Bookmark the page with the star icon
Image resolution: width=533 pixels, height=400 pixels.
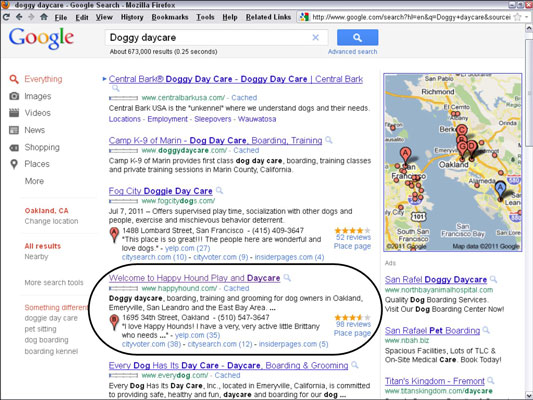[x=517, y=17]
